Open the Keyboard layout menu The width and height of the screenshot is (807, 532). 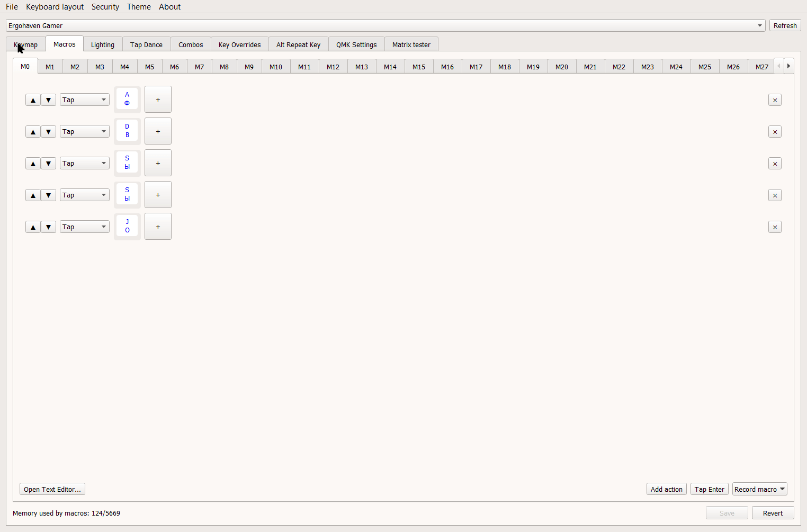coord(55,7)
